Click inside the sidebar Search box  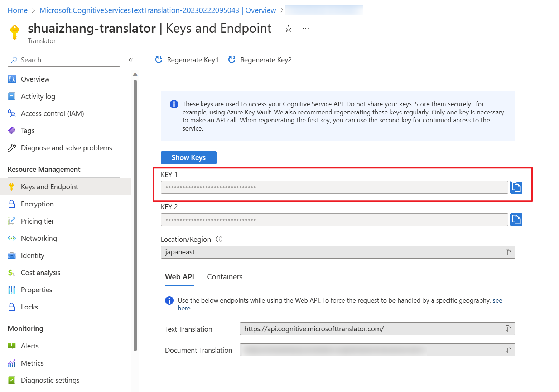(x=64, y=60)
